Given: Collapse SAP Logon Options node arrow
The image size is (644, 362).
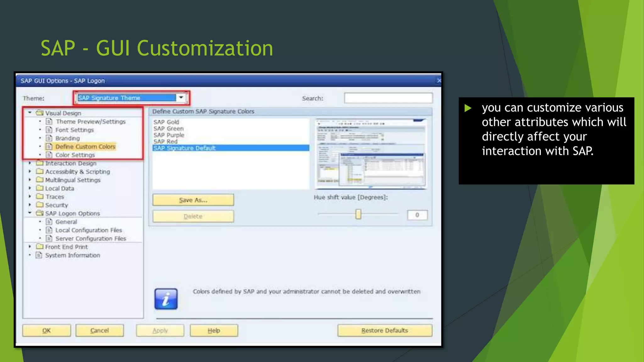Looking at the screenshot, I should (x=30, y=213).
